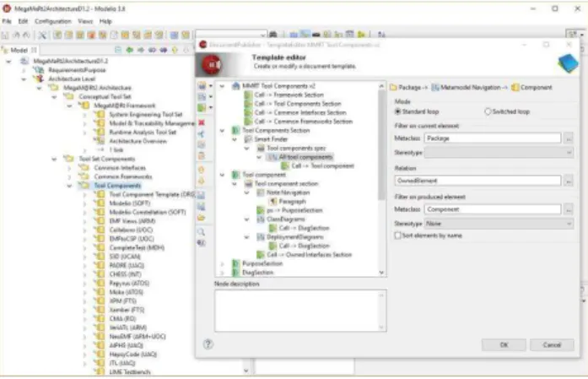Screen dimensions: 588x379
Task: Expand 'Common Interfaces' in Model browser
Action: pyautogui.click(x=70, y=168)
